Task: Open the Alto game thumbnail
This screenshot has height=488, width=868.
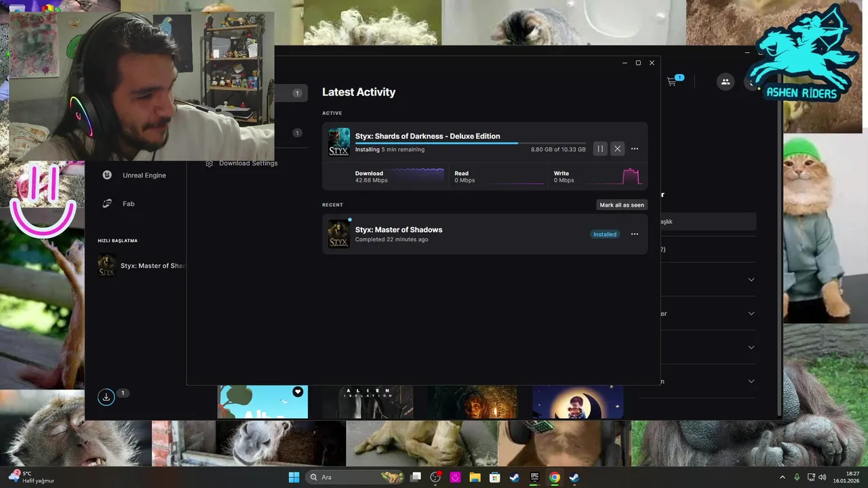Action: (262, 402)
